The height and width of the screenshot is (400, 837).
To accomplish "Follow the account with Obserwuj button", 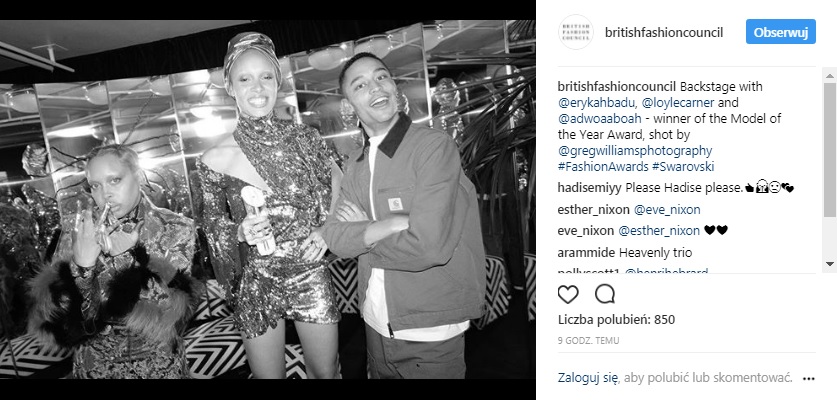I will click(x=780, y=32).
